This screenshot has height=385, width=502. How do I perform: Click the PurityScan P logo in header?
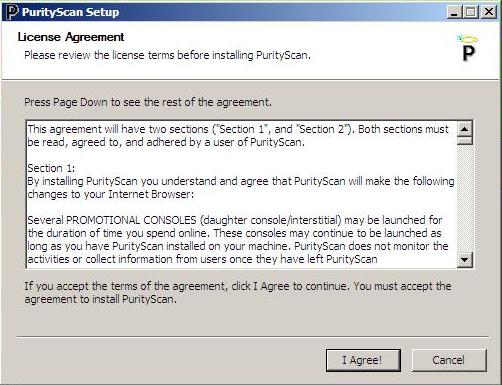coord(468,48)
